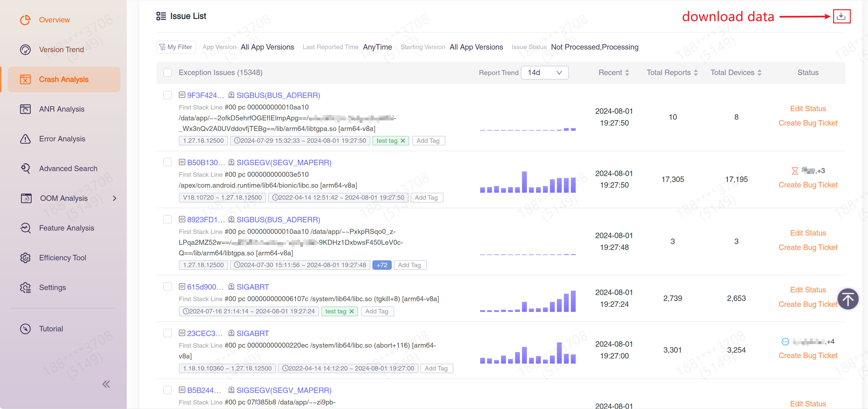Click ID icon beside B50B130

tap(182, 162)
